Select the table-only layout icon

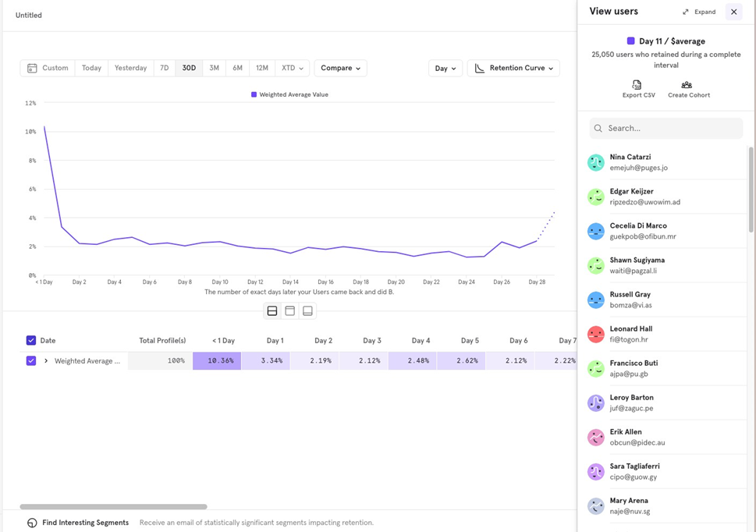click(307, 311)
